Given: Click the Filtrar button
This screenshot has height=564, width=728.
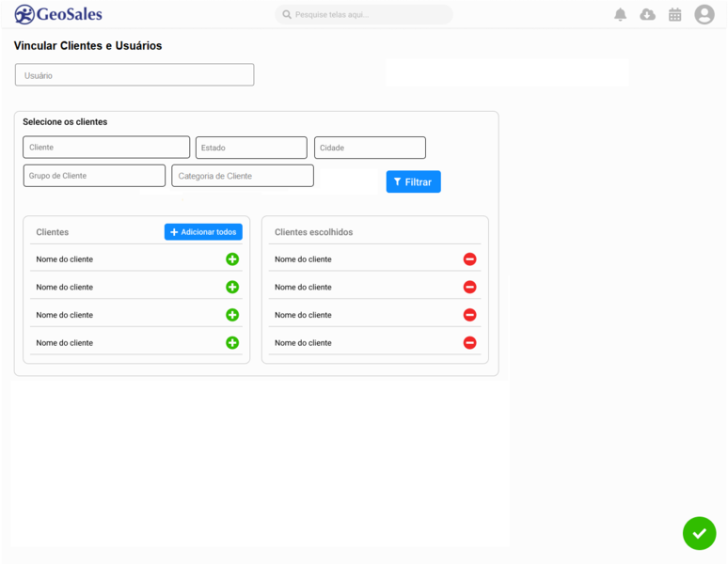Looking at the screenshot, I should tap(413, 182).
